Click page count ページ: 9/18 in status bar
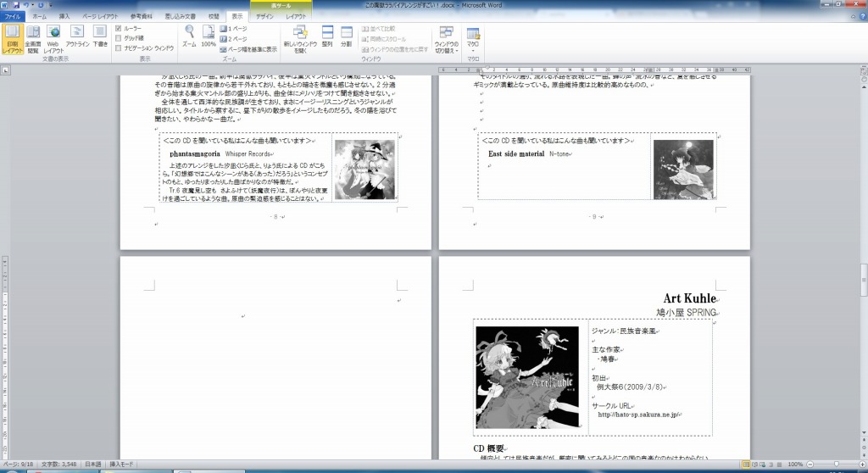Screen dimensions: 868x473 [x=17, y=465]
